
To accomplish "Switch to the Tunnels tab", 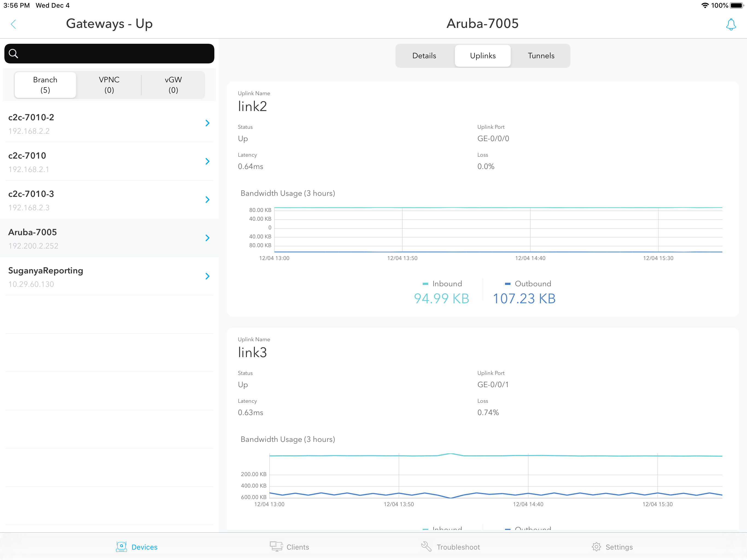I will (541, 56).
